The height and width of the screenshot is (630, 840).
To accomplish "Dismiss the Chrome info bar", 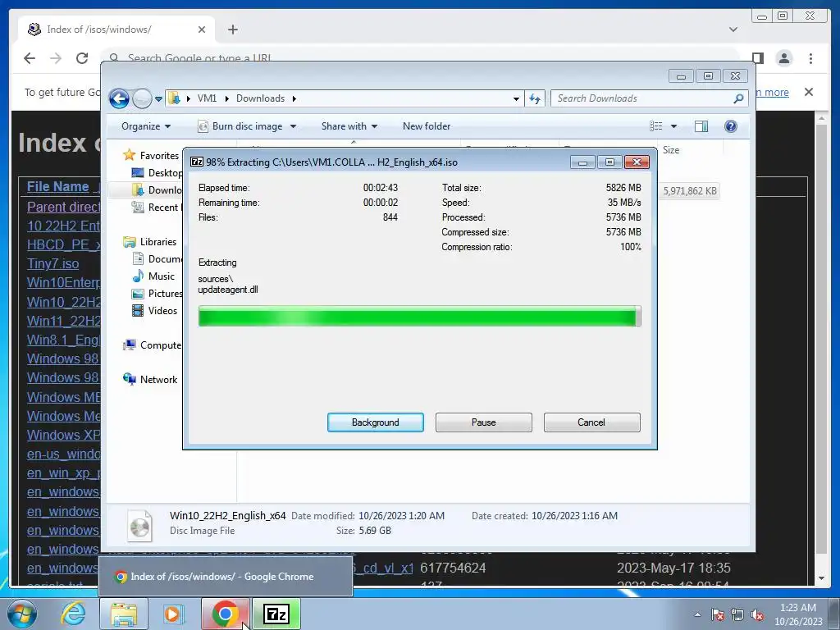I will (809, 92).
